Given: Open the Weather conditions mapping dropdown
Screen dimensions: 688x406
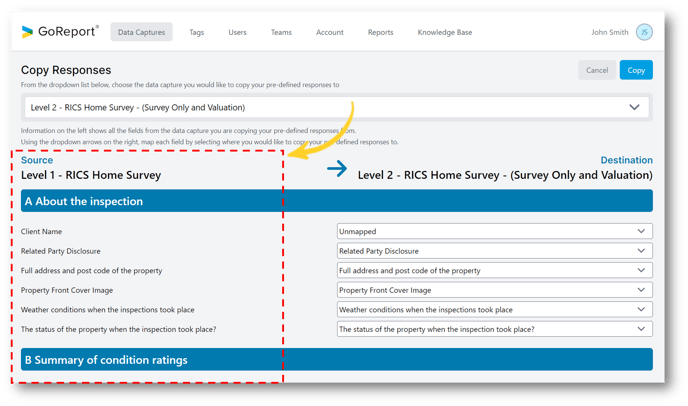Looking at the screenshot, I should (x=494, y=309).
